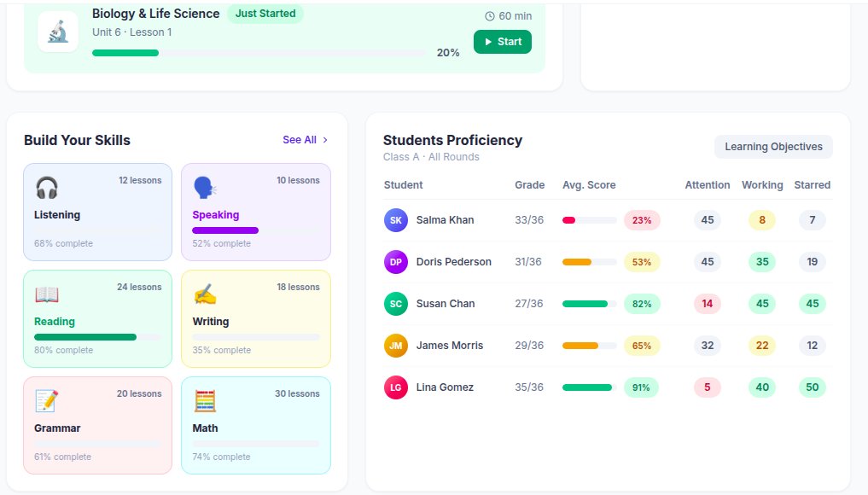868x495 pixels.
Task: Click the 61% complete text on Grammar
Action: (62, 457)
